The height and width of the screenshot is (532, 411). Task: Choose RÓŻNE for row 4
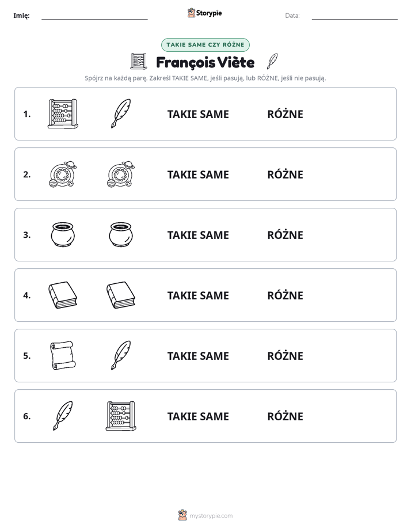coord(285,295)
